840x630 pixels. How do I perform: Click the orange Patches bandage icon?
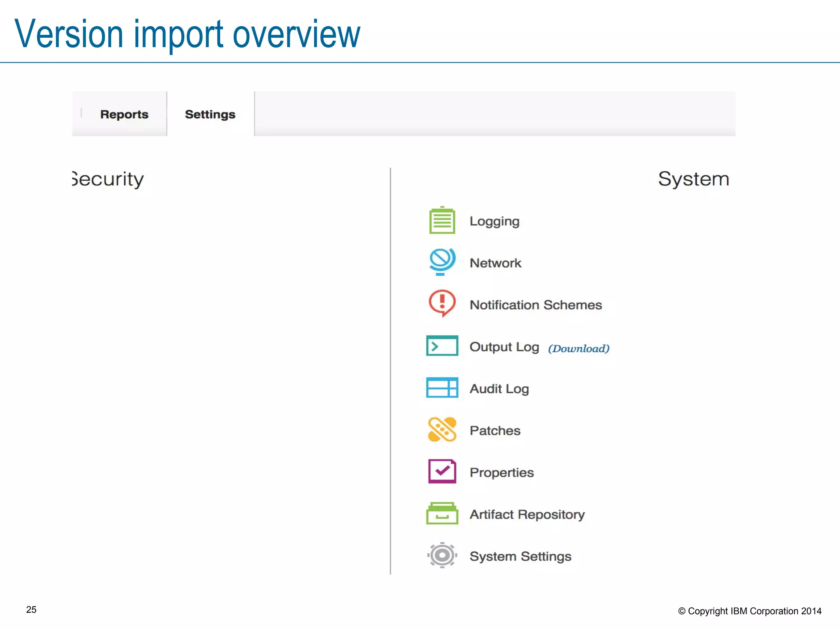click(442, 429)
